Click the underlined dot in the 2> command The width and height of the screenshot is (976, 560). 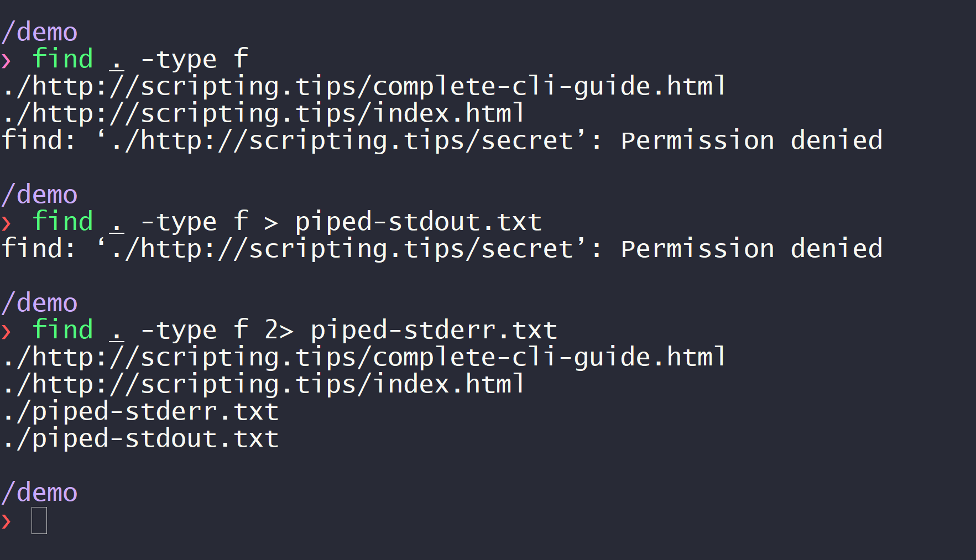117,332
